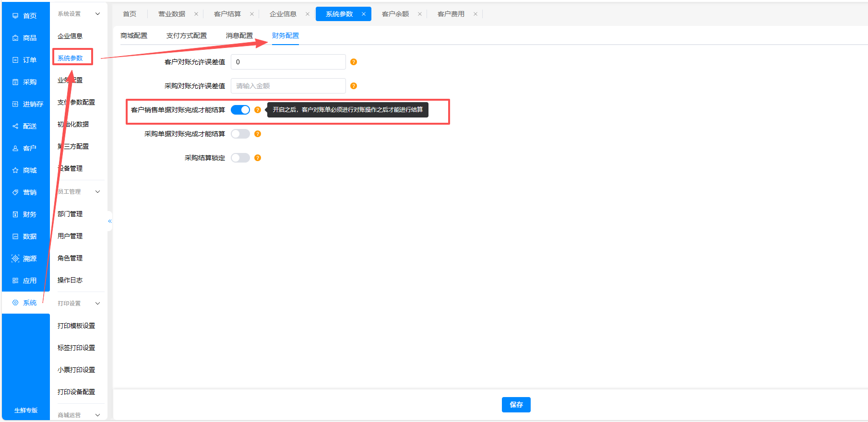Go to 数据 data in sidebar
This screenshot has width=868, height=422.
click(25, 236)
